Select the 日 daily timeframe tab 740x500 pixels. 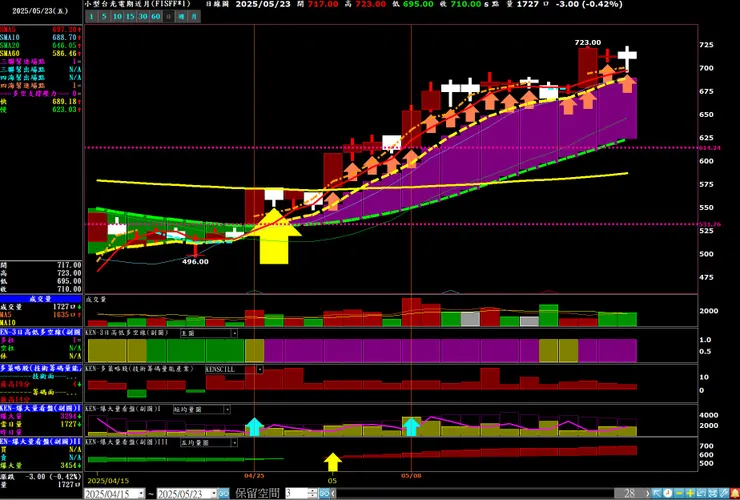168,17
